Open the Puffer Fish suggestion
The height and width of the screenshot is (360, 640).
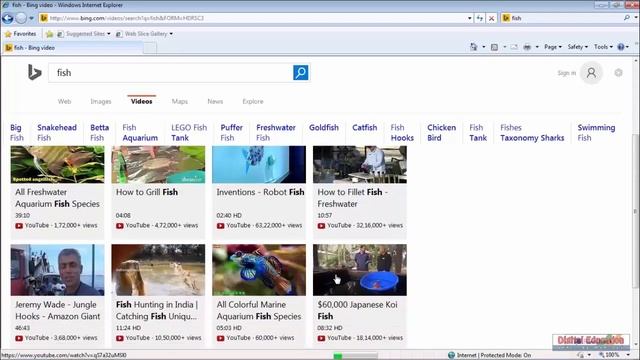click(231, 133)
